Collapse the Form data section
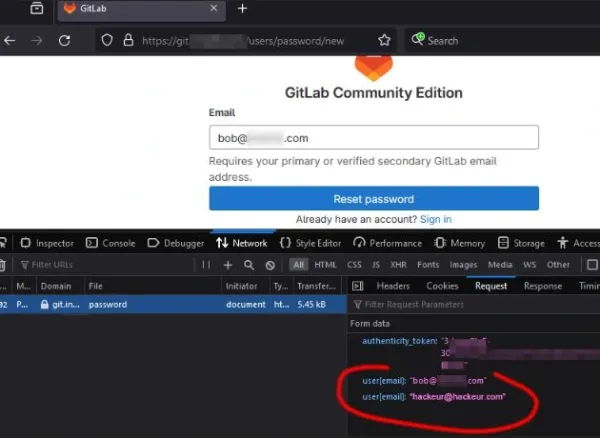Screen dimensions: 600x438 [370, 324]
